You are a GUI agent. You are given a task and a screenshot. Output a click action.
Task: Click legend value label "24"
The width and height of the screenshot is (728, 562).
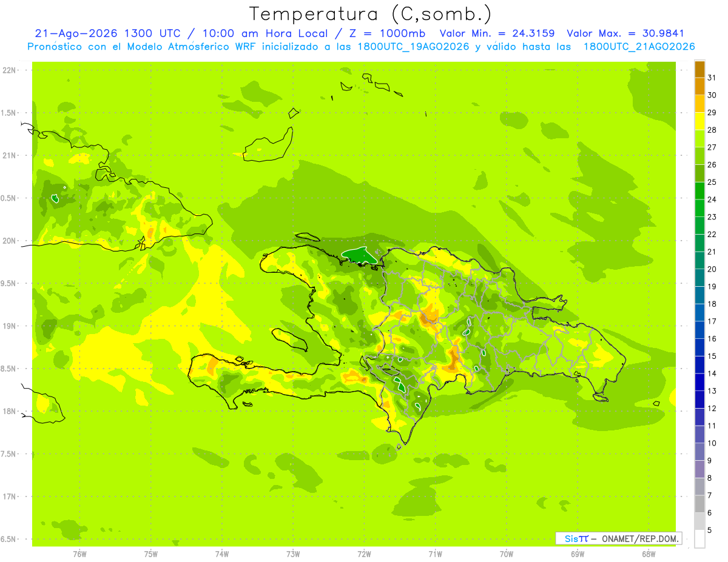point(712,199)
